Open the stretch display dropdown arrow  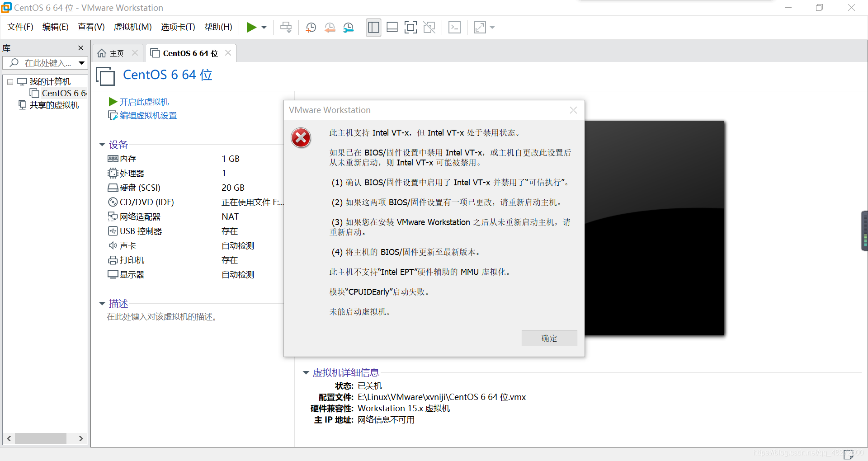(x=492, y=28)
